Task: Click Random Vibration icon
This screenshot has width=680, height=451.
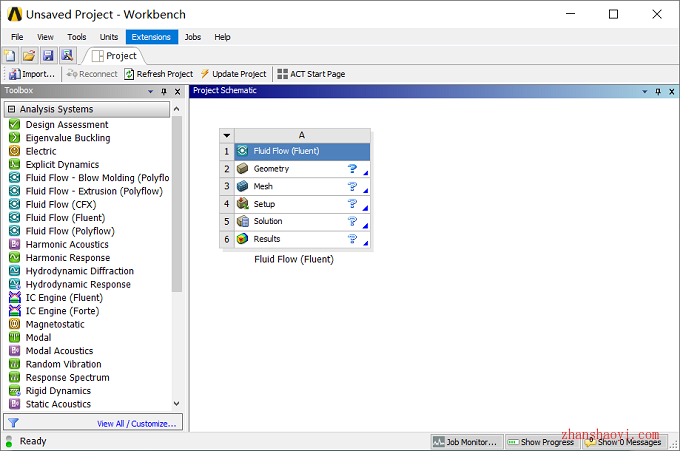Action: point(14,364)
